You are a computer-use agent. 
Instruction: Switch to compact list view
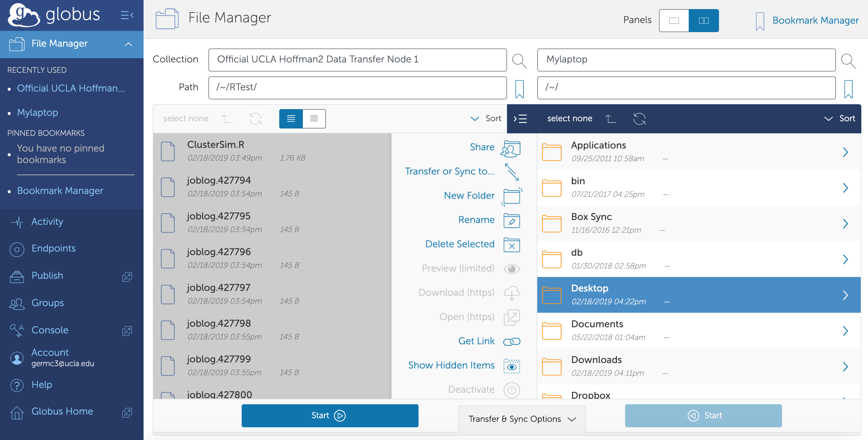pyautogui.click(x=314, y=119)
